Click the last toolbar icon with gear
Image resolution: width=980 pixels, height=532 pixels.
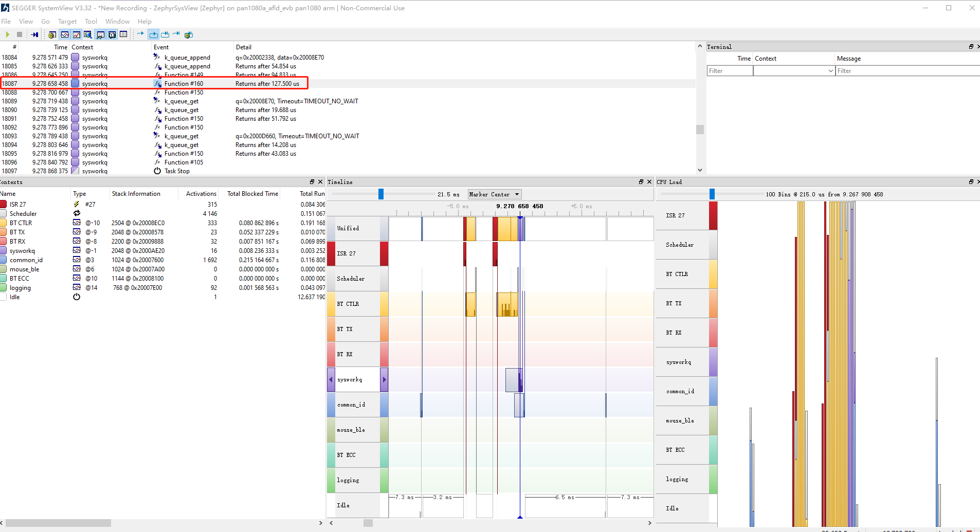click(189, 34)
